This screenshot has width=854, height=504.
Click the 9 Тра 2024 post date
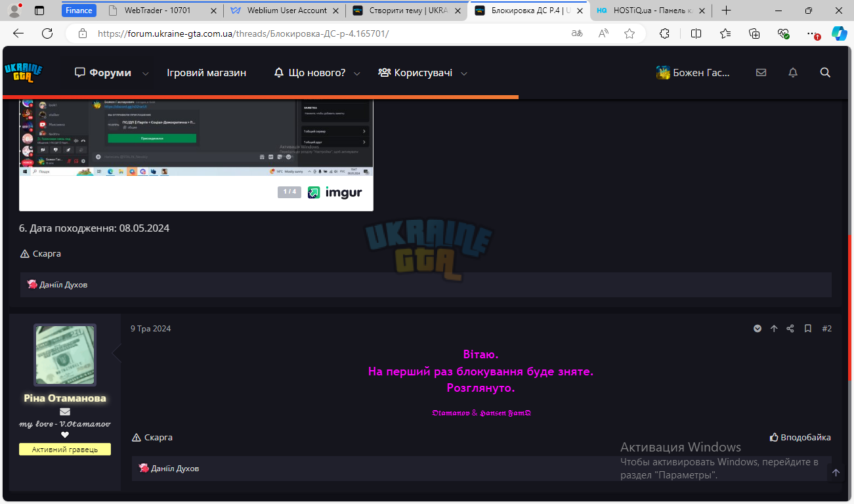pos(150,328)
